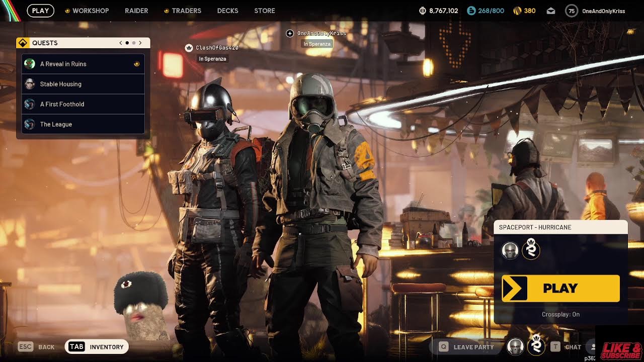The image size is (644, 362).
Task: Click trader portrait beside Stable Housing
Action: [30, 84]
